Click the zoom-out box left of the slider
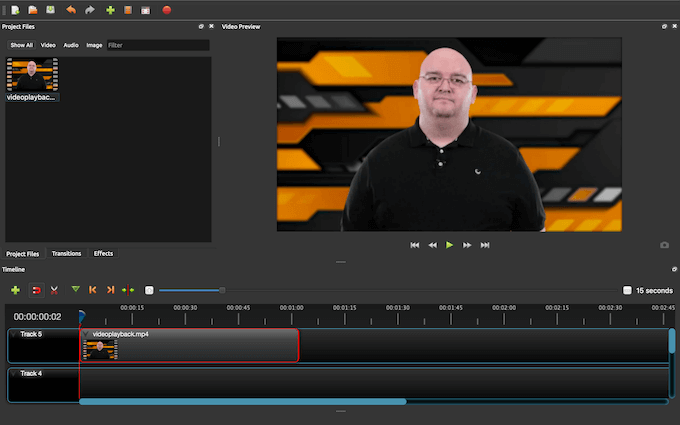Screen dimensions: 680x425 click(x=149, y=290)
